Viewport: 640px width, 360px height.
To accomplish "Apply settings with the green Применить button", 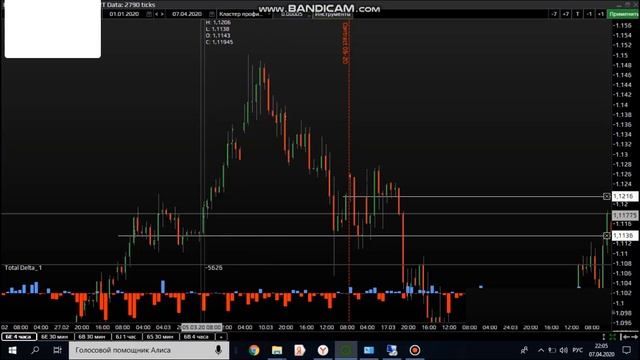I will pyautogui.click(x=623, y=14).
